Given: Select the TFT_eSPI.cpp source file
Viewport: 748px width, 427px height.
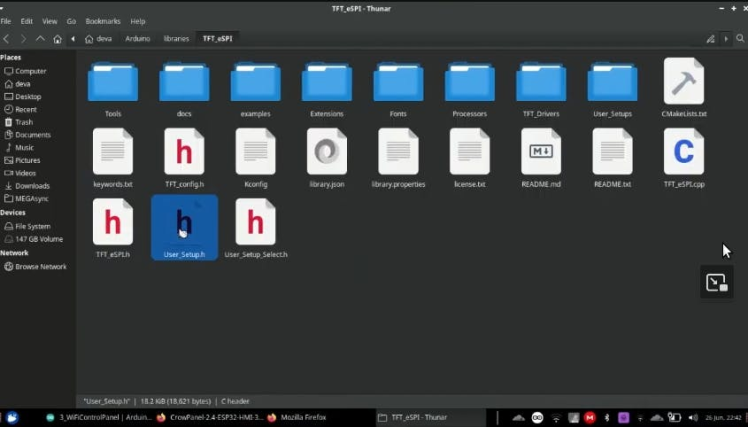Looking at the screenshot, I should point(684,153).
